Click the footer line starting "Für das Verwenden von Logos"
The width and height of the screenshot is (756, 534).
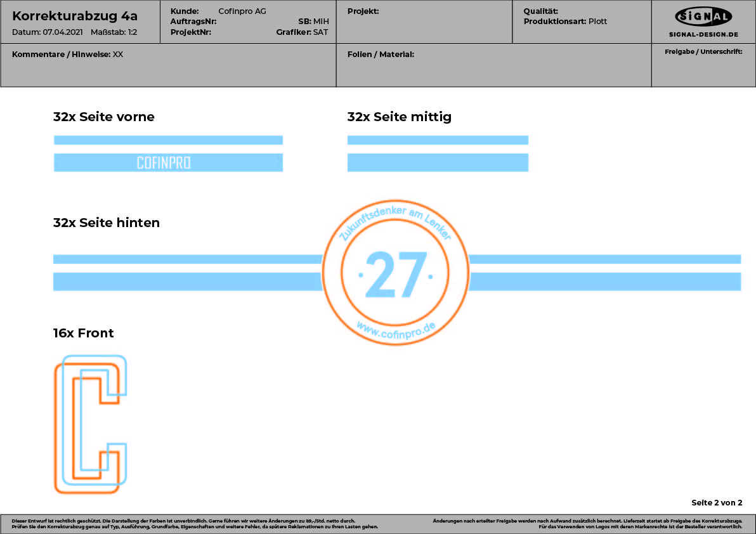coord(641,527)
